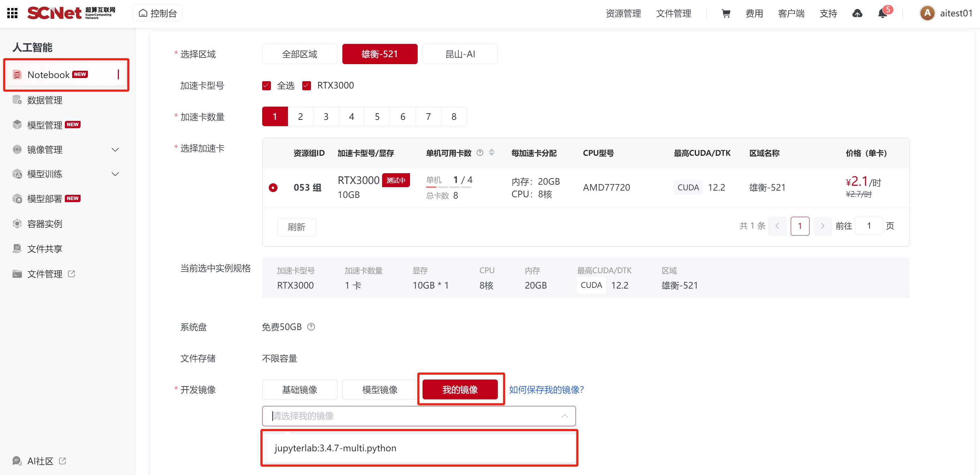Uncheck the RTX3000 accelerator checkbox
This screenshot has height=475, width=980.
point(307,86)
